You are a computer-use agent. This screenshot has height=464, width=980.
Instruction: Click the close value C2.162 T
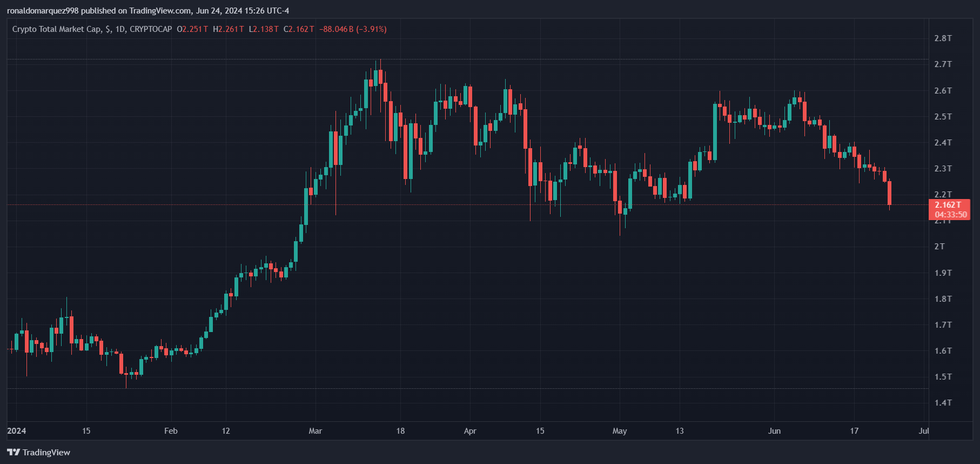click(x=299, y=29)
